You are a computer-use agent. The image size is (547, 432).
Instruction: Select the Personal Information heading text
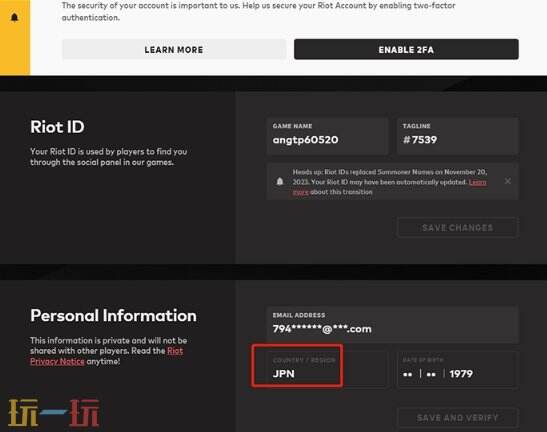pyautogui.click(x=113, y=315)
